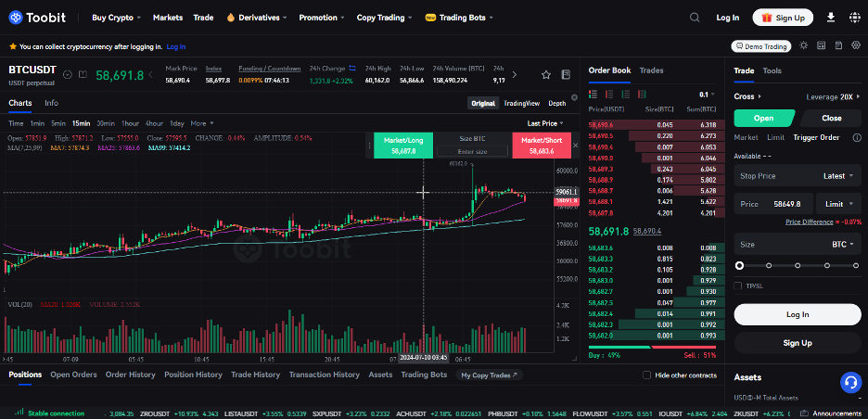Click the Demo Trading button
The image size is (868, 419).
coord(760,46)
